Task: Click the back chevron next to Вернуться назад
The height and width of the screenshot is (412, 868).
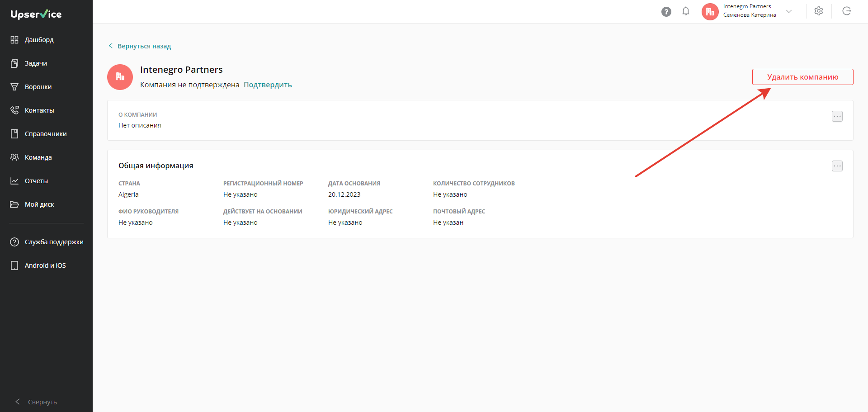Action: (x=111, y=46)
